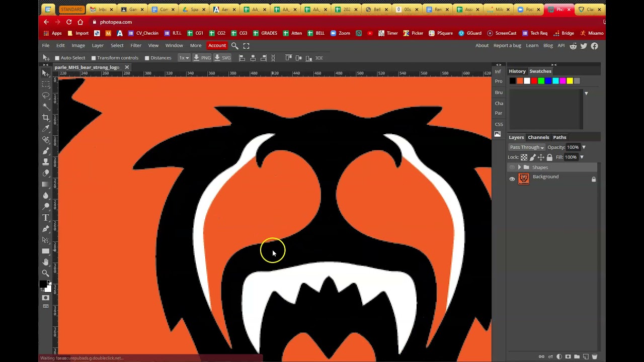Select the Pen tool
Image resolution: width=644 pixels, height=362 pixels.
(x=46, y=229)
